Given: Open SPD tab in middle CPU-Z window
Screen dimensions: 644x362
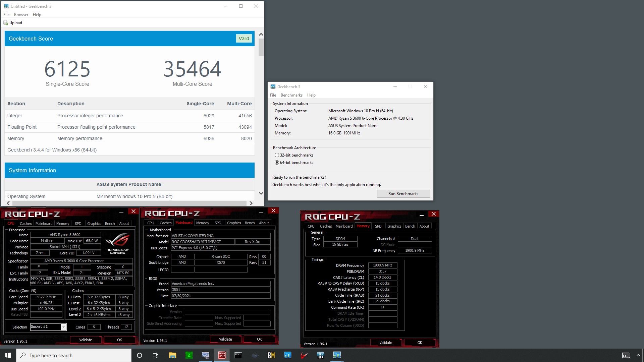Looking at the screenshot, I should click(218, 223).
